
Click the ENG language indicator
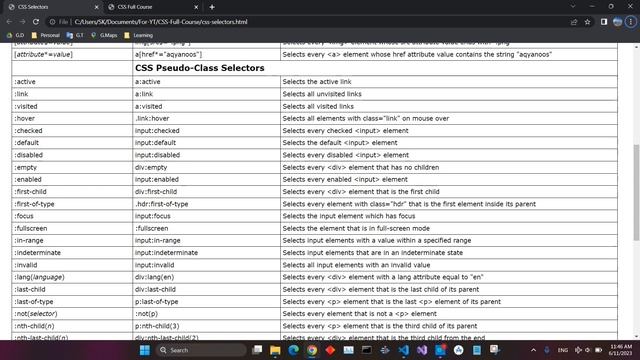(x=563, y=350)
